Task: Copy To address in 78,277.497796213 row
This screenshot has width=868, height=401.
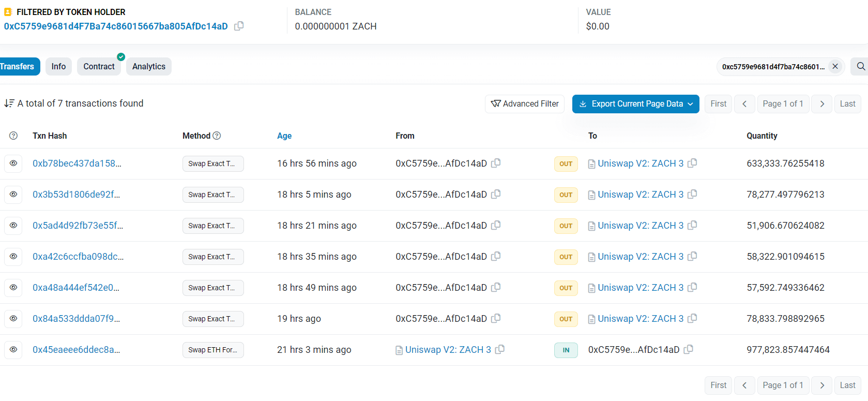Action: pyautogui.click(x=692, y=194)
